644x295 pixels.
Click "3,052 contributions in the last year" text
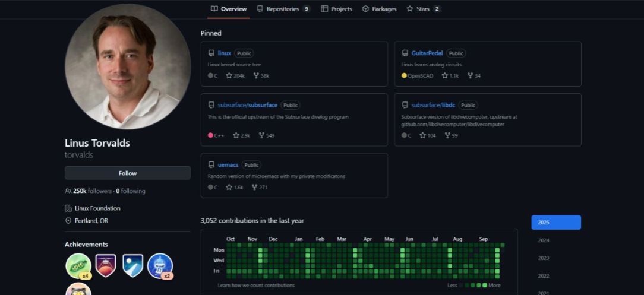tap(252, 221)
